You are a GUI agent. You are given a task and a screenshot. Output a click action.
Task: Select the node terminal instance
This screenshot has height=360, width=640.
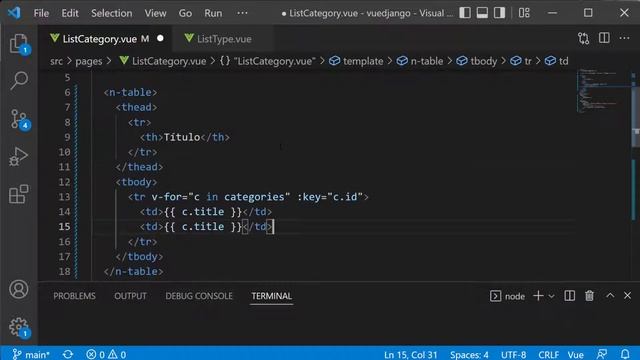[x=507, y=296]
